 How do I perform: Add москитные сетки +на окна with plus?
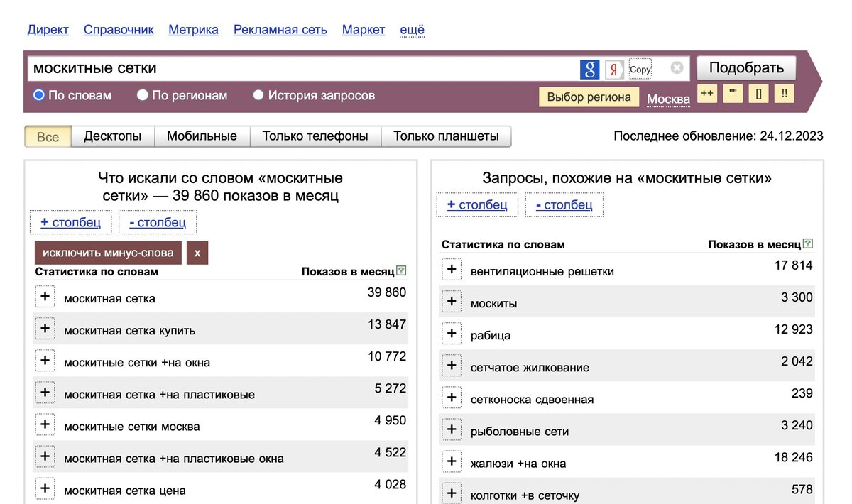click(x=45, y=360)
